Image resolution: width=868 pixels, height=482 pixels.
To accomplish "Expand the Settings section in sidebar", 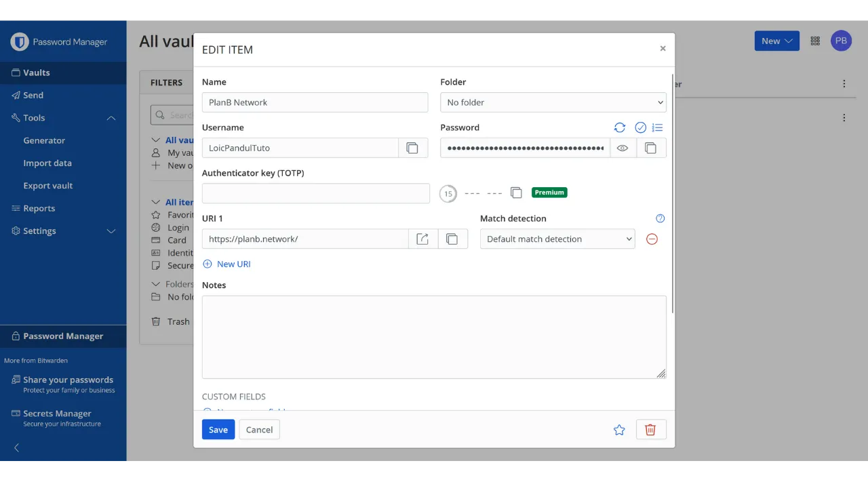I will tap(111, 231).
